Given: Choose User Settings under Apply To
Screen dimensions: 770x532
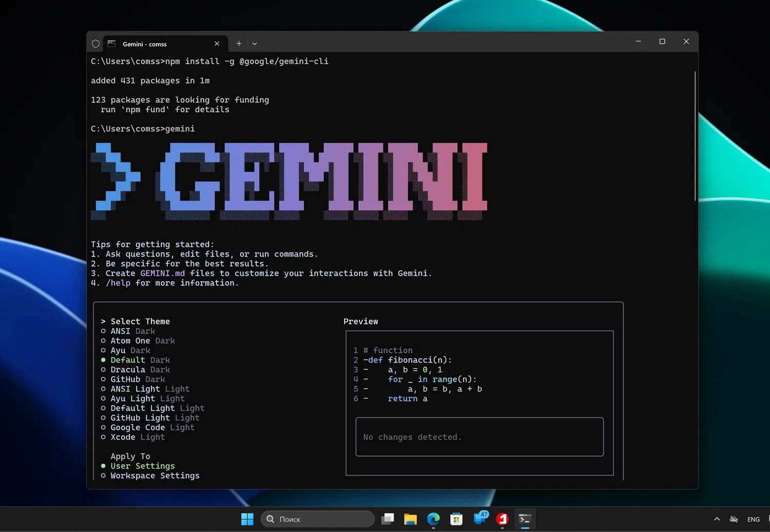Looking at the screenshot, I should (x=138, y=466).
